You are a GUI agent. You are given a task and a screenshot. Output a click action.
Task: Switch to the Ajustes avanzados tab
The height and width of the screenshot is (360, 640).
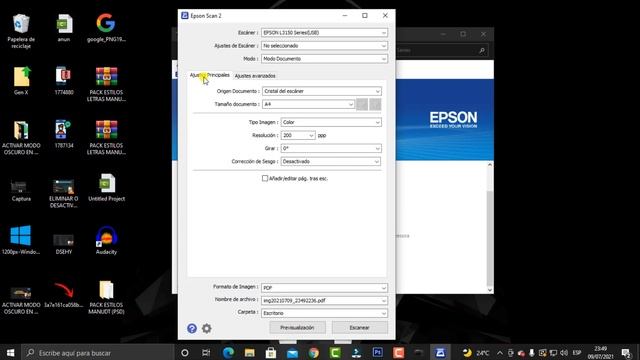pos(255,76)
